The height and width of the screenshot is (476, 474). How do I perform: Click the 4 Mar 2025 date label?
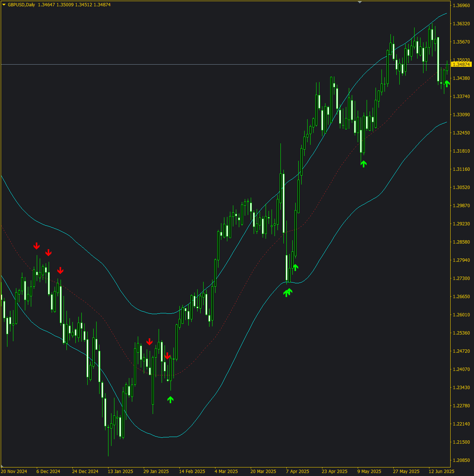click(x=226, y=472)
